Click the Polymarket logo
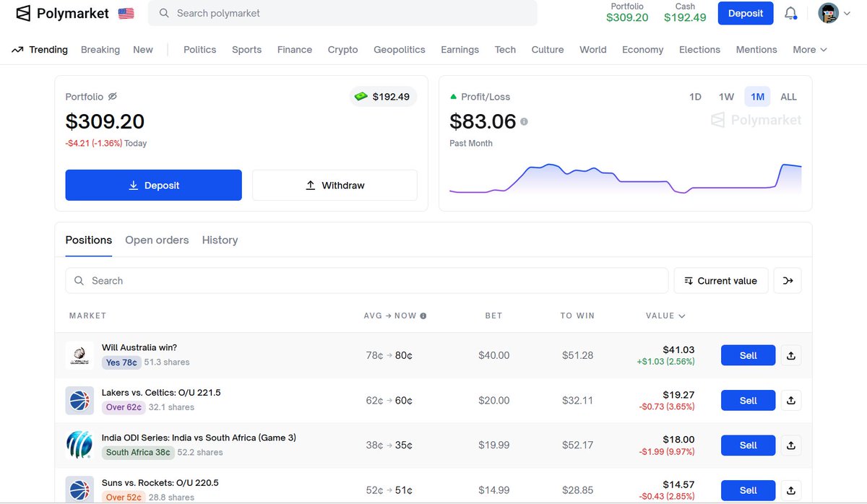The width and height of the screenshot is (867, 504). coord(62,13)
